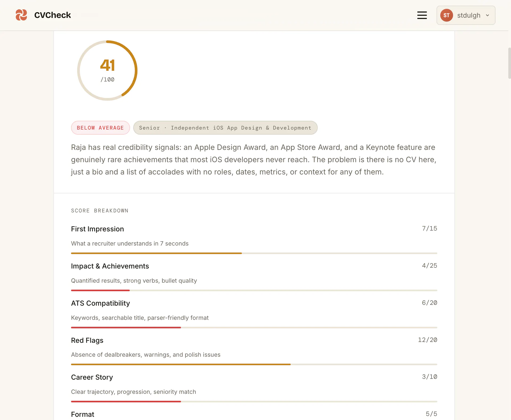This screenshot has width=511, height=420.
Task: Click 'Quantified results, strong verbs, bullet quality'
Action: [x=134, y=281]
